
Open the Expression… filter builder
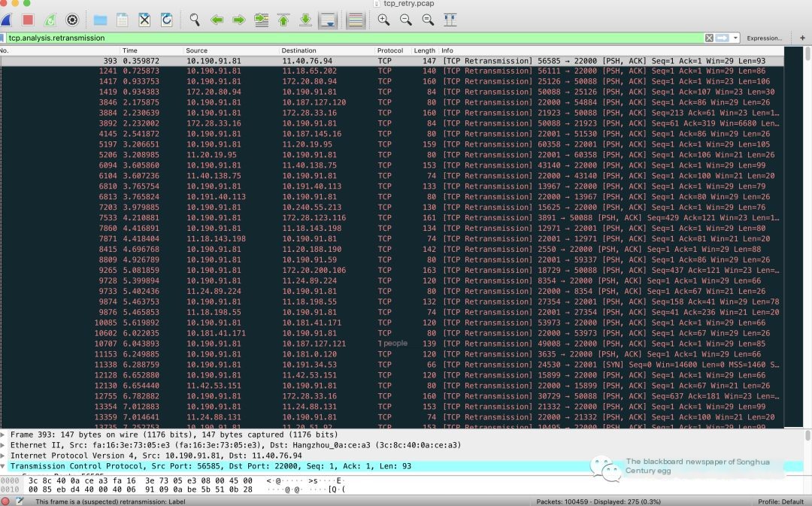click(x=765, y=38)
